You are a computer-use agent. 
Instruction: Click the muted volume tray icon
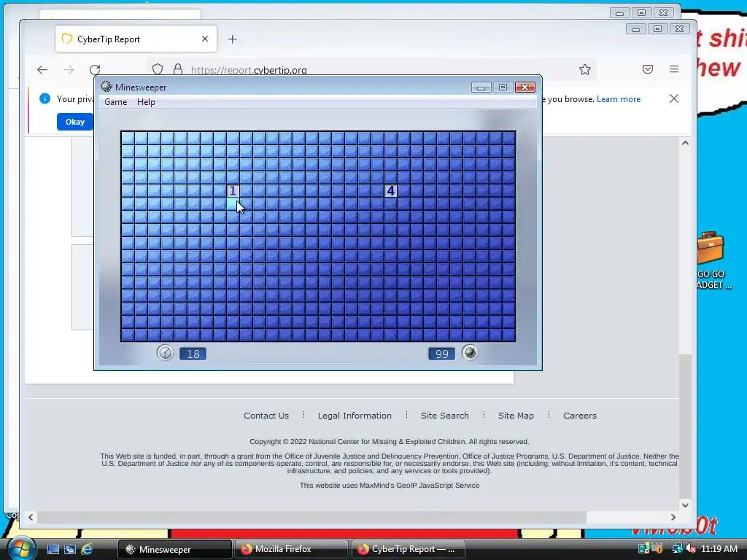(x=691, y=548)
